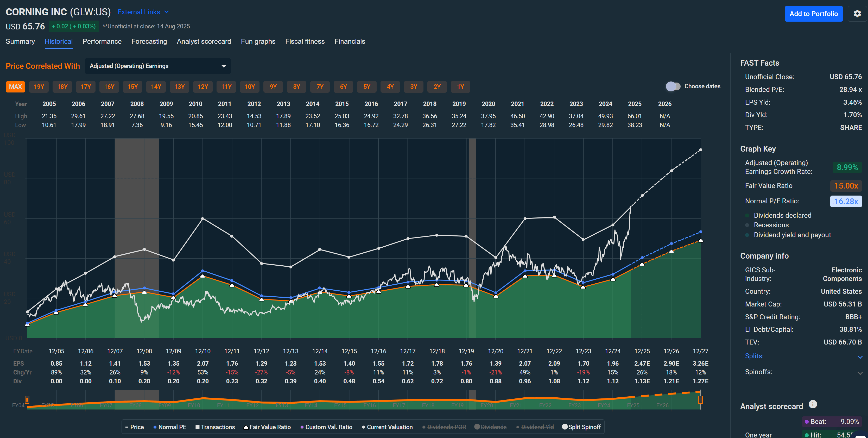Click the 12/20 Chg/Yr value -21%
The image size is (868, 438).
[x=496, y=372]
